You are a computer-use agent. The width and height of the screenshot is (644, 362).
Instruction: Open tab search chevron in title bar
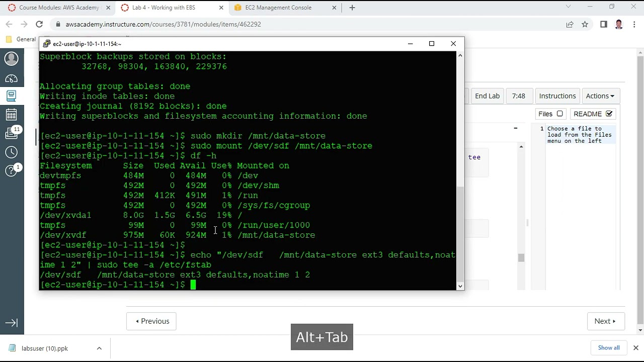tap(569, 7)
